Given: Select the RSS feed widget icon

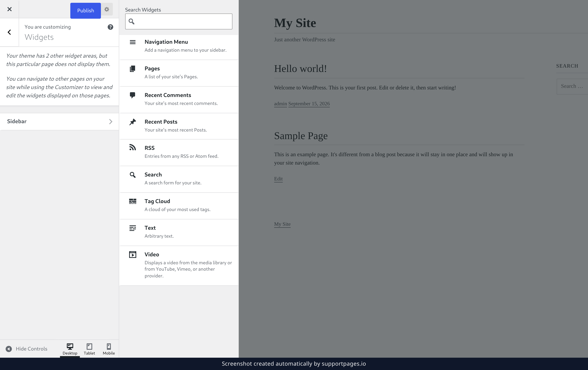Looking at the screenshot, I should coord(132,147).
